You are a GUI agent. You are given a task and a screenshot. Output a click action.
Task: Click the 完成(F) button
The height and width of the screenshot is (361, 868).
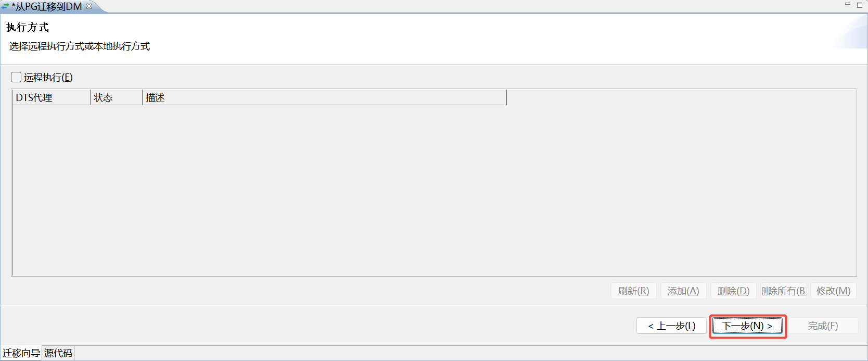[823, 326]
